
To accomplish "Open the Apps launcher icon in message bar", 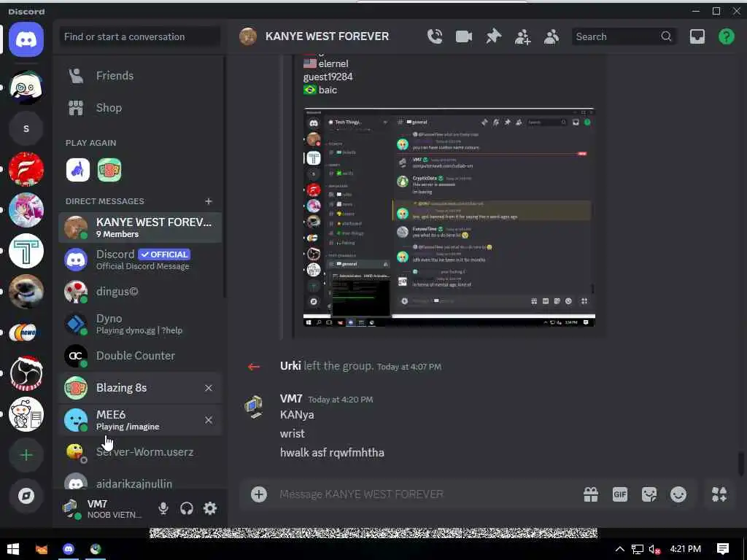I will [719, 494].
